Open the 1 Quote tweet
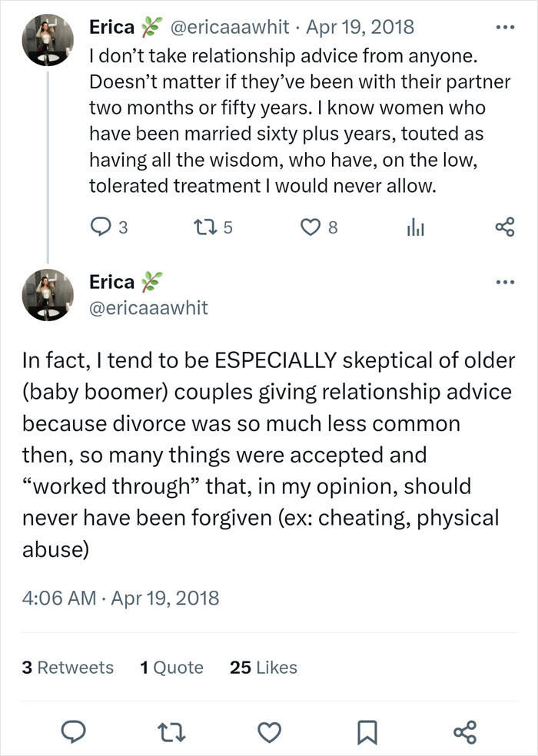Image resolution: width=538 pixels, height=756 pixels. coord(171,668)
